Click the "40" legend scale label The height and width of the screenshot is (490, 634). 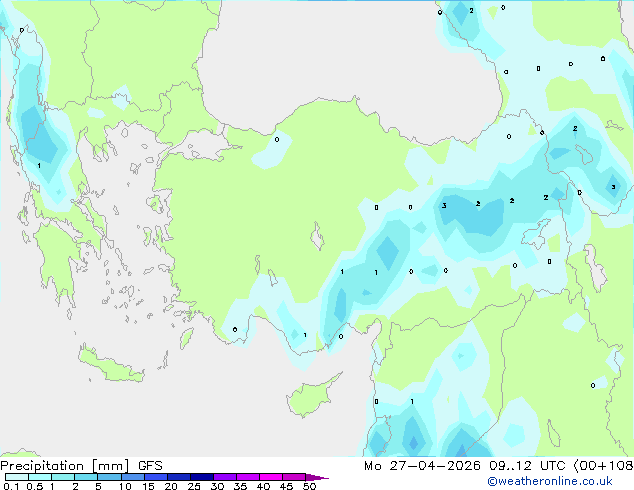263,486
